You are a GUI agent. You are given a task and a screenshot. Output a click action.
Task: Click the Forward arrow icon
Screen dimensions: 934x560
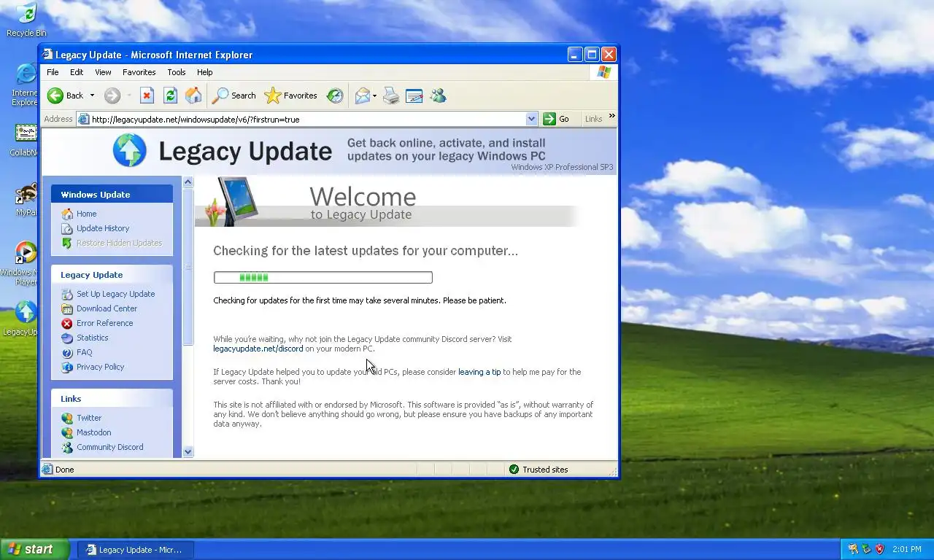pos(112,96)
